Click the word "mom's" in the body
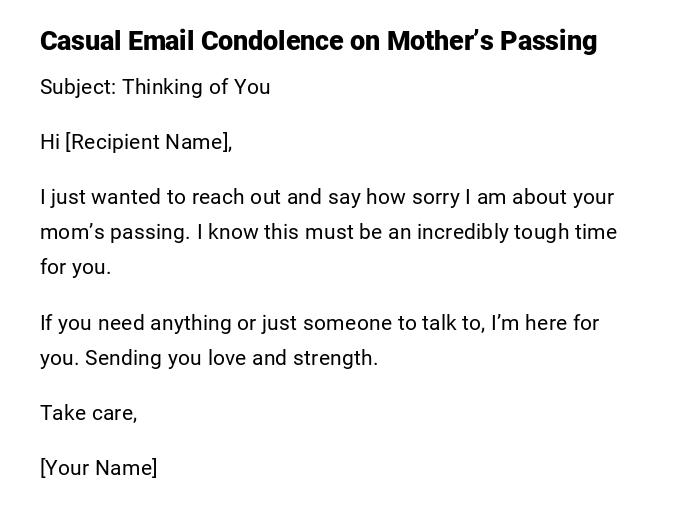Screen dimensions: 700x530 (x=67, y=232)
